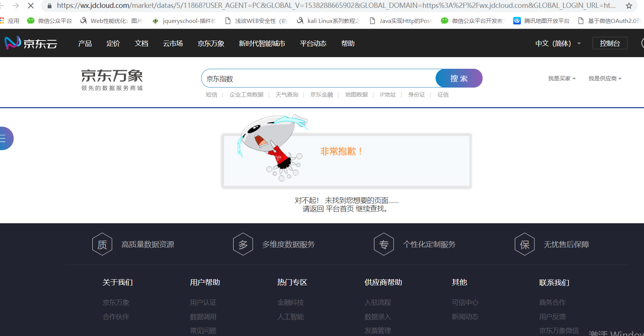Expand the 我是供应商 dropdown
This screenshot has width=644, height=336.
pos(605,79)
